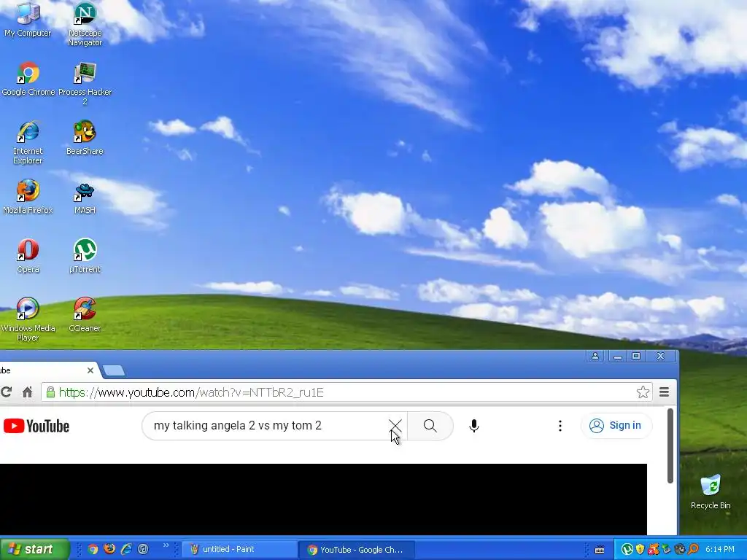
Task: Select the Mozilla Firefox desktop shortcut
Action: coord(28,197)
